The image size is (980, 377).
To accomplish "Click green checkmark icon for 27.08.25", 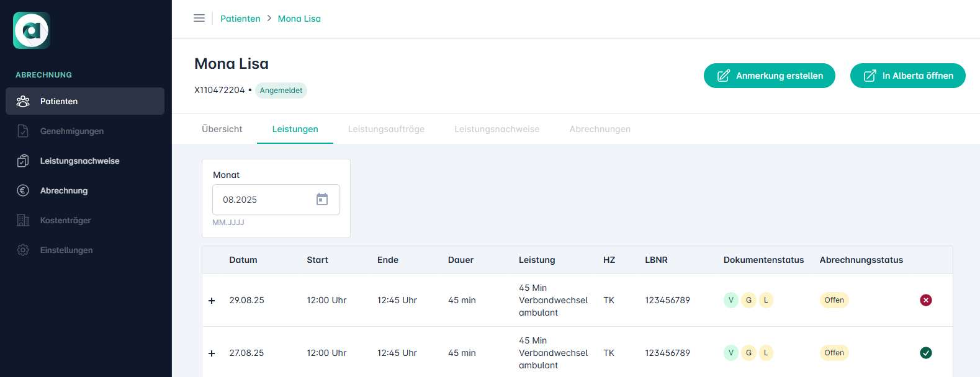I will pos(925,353).
